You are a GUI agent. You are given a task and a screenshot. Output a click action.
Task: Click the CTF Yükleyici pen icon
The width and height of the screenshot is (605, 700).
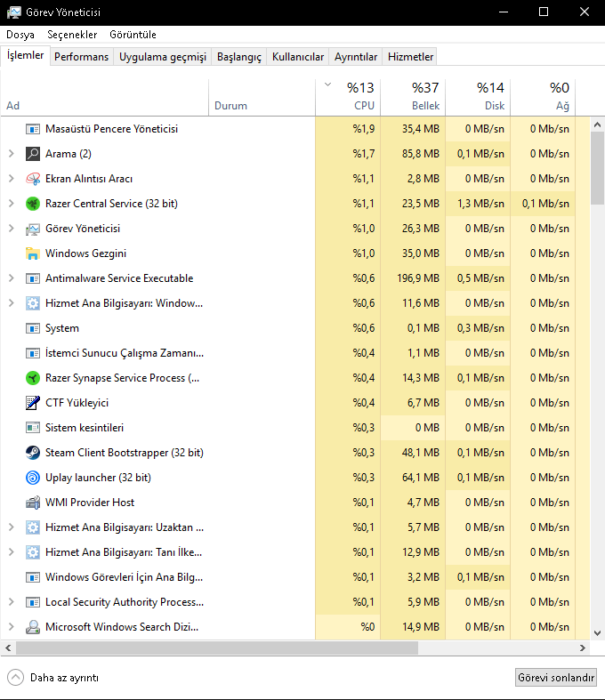(x=33, y=403)
